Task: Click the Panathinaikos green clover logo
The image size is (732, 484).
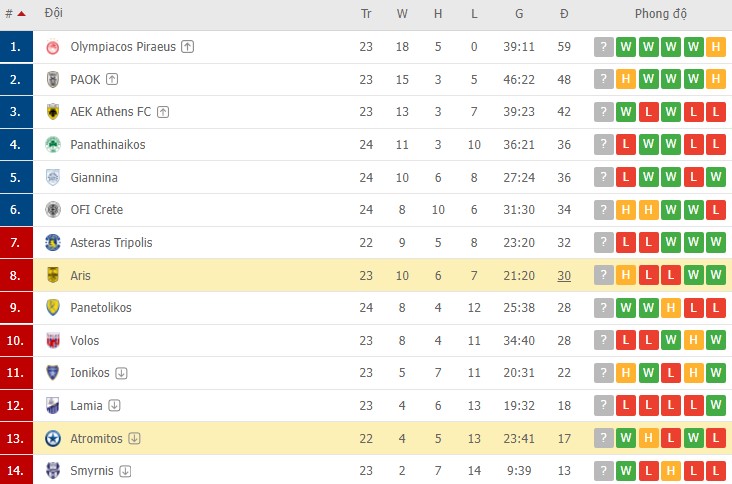Action: [53, 145]
